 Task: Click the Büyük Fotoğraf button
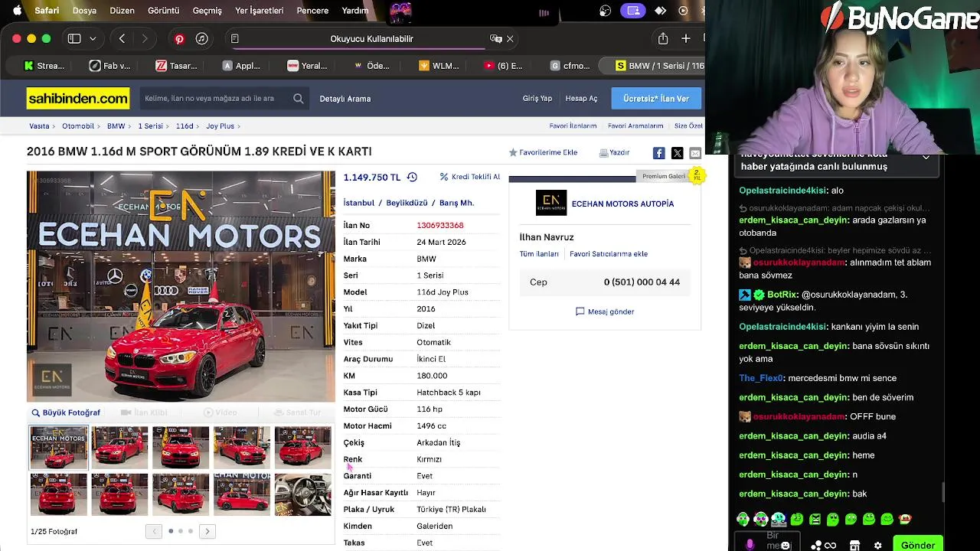(66, 412)
